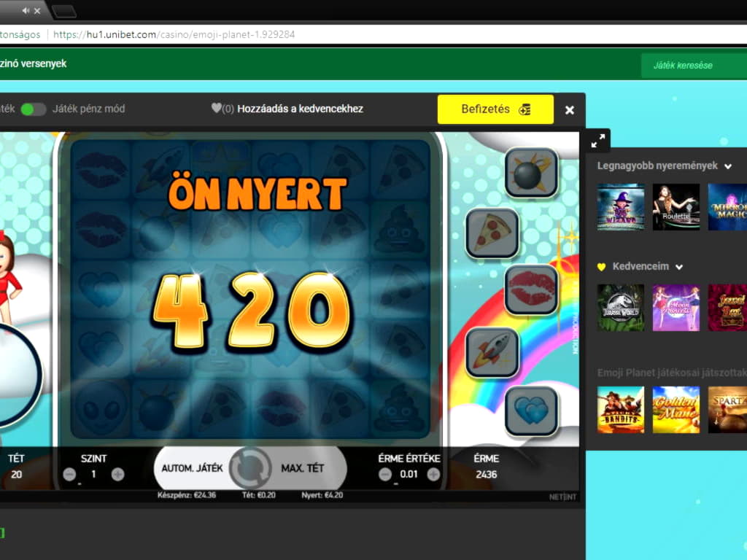
Task: Click the red lips kiss symbol tile
Action: (x=531, y=289)
